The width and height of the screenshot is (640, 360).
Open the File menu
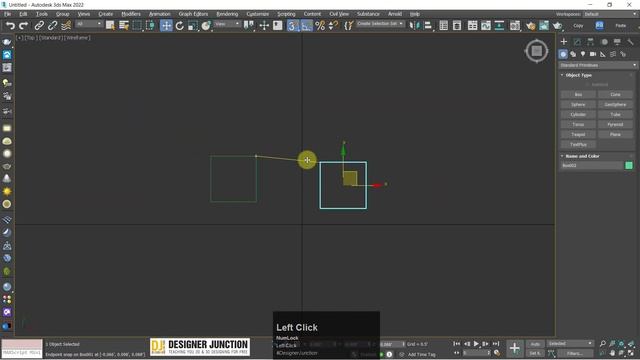pyautogui.click(x=7, y=14)
